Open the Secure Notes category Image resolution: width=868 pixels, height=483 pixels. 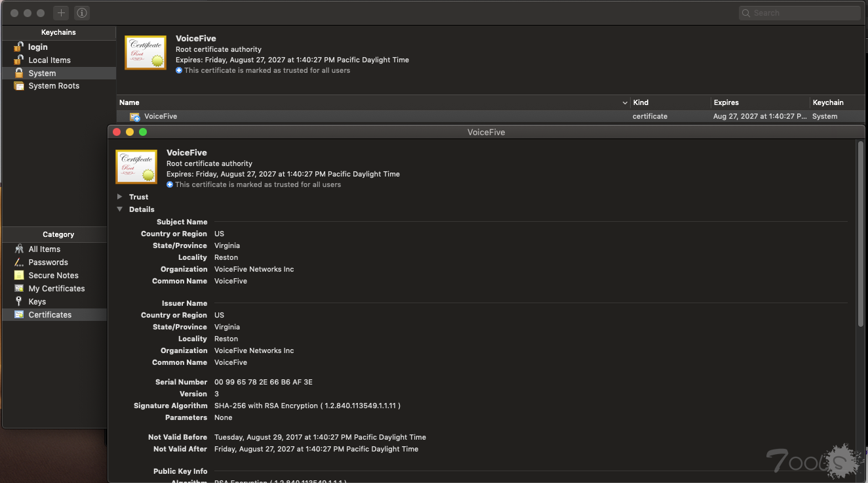point(53,276)
